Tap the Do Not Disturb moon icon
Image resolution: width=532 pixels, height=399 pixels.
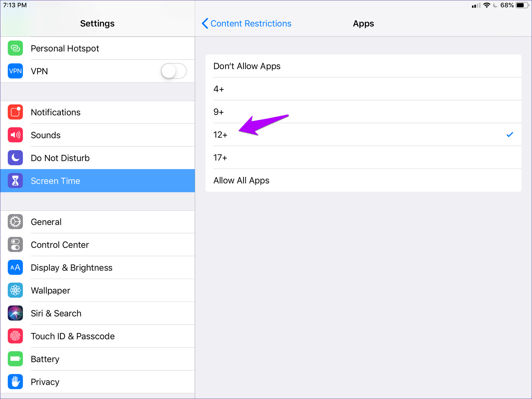point(15,158)
